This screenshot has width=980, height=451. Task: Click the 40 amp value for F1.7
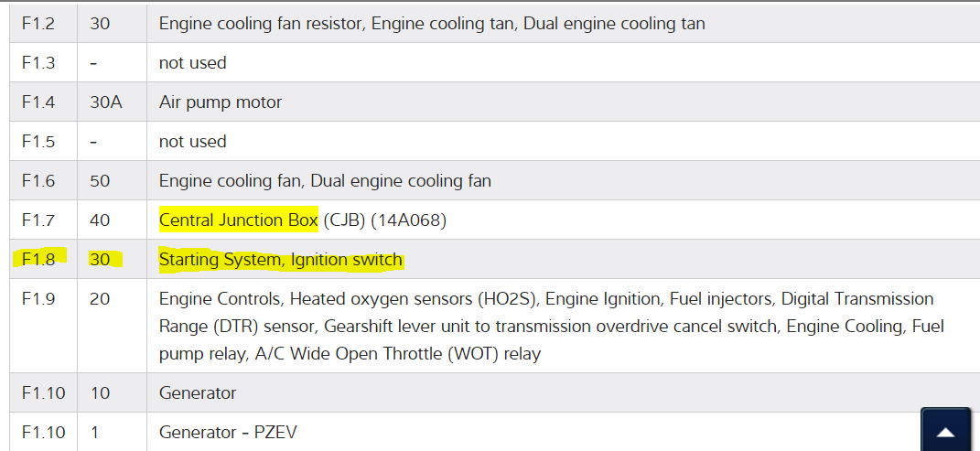(x=100, y=220)
